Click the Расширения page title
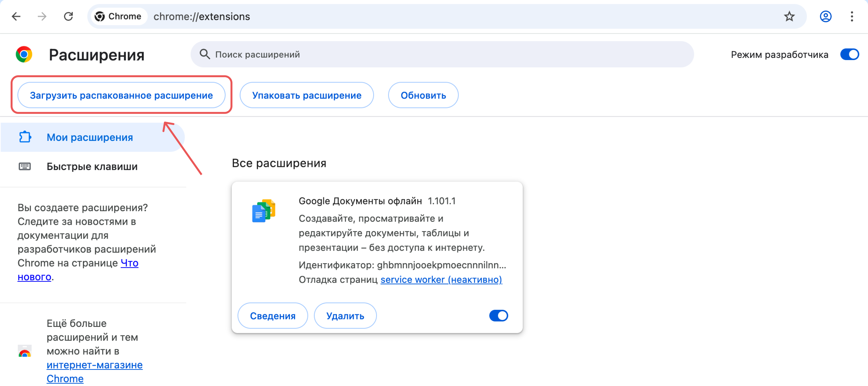The width and height of the screenshot is (868, 386). click(x=96, y=55)
